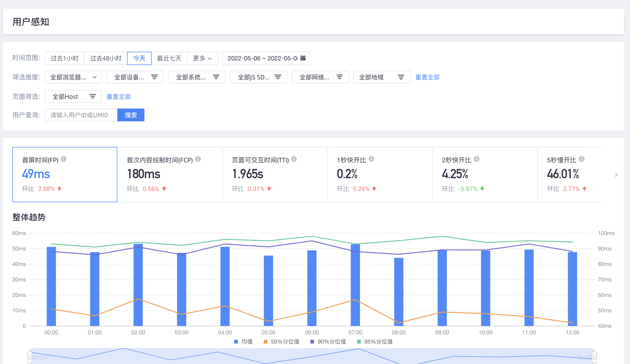Image resolution: width=630 pixels, height=364 pixels.
Task: Click the 用户感知 page title
Action: pos(31,22)
